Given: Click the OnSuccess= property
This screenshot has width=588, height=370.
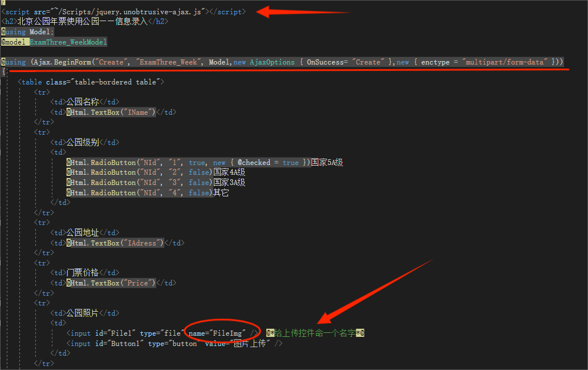Looking at the screenshot, I should (327, 62).
